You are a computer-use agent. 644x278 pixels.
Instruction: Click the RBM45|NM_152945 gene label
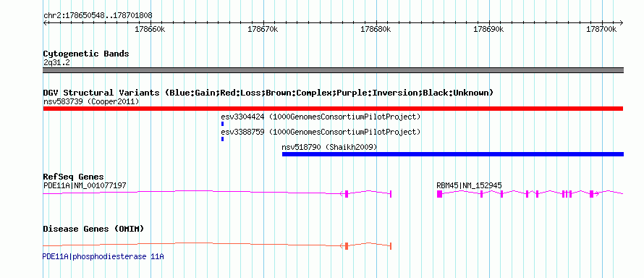pos(469,185)
